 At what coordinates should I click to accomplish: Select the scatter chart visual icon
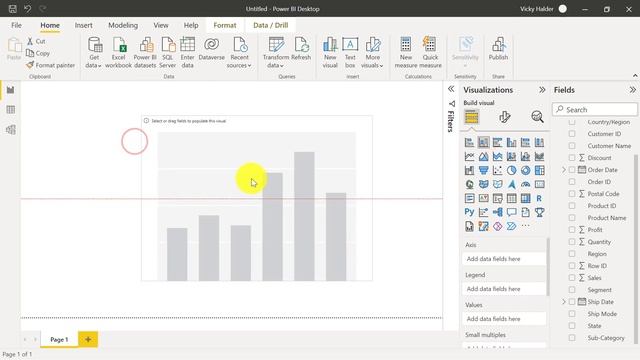498,170
